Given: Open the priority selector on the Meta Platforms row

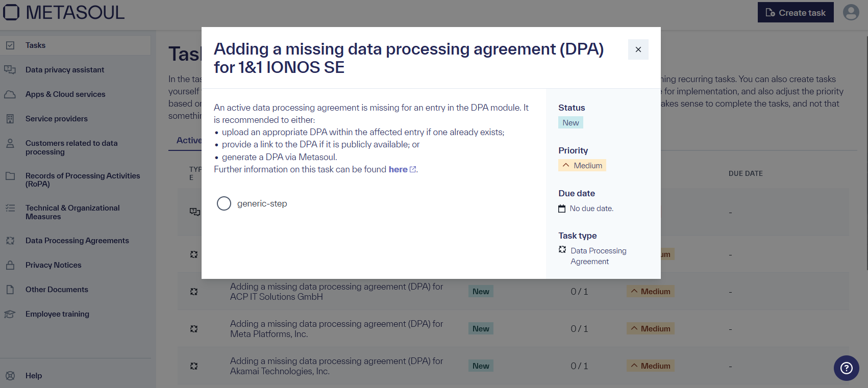Looking at the screenshot, I should pyautogui.click(x=650, y=328).
